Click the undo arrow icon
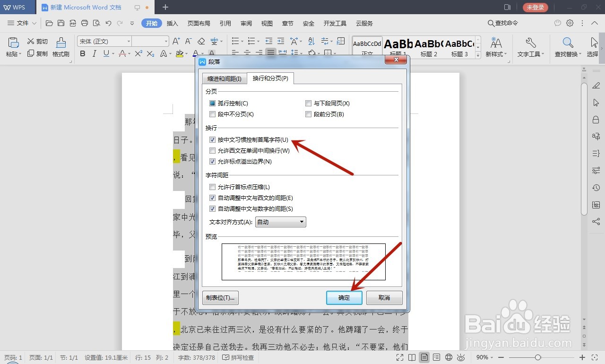The width and height of the screenshot is (605, 364). (x=108, y=23)
